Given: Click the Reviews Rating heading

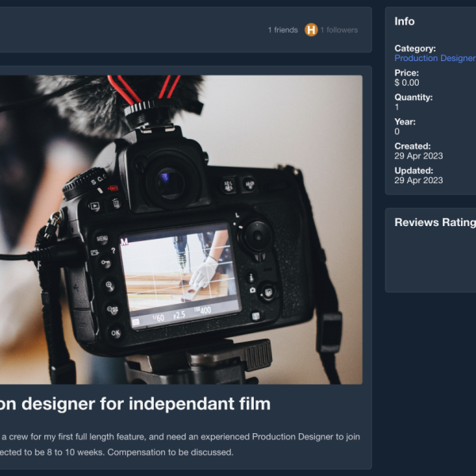Looking at the screenshot, I should click(434, 222).
